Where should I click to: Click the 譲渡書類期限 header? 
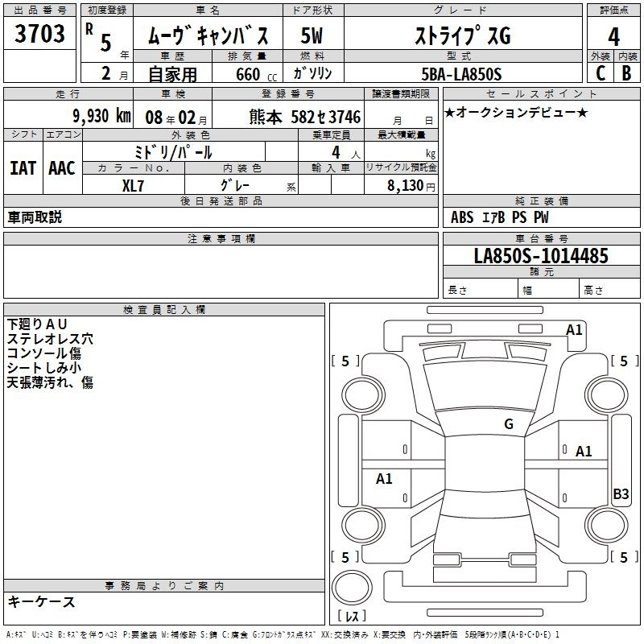(x=401, y=94)
